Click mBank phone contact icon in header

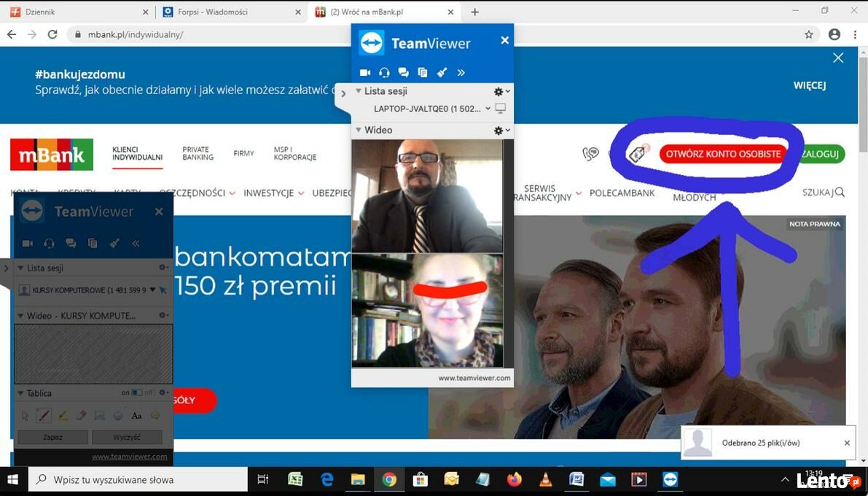(x=590, y=153)
